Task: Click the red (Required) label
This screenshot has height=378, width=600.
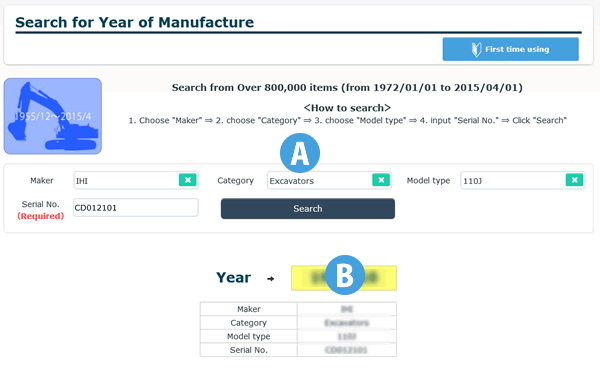Action: pyautogui.click(x=41, y=216)
